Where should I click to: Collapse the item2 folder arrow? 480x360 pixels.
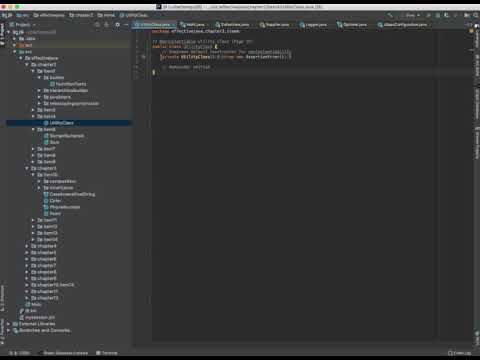pyautogui.click(x=33, y=71)
